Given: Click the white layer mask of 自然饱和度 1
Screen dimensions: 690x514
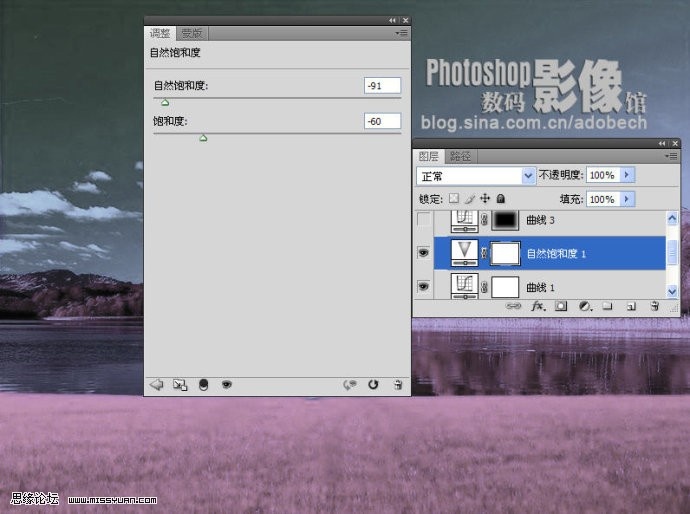Looking at the screenshot, I should (x=505, y=253).
